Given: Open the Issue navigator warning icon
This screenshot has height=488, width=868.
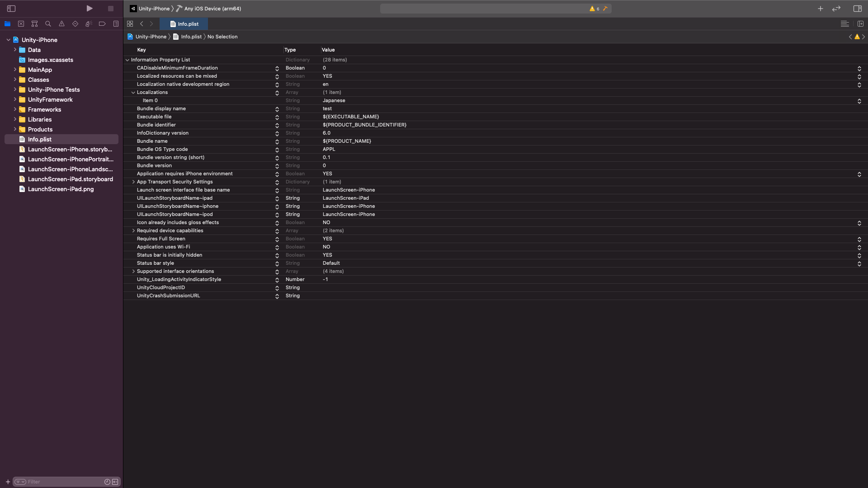Looking at the screenshot, I should [x=61, y=24].
